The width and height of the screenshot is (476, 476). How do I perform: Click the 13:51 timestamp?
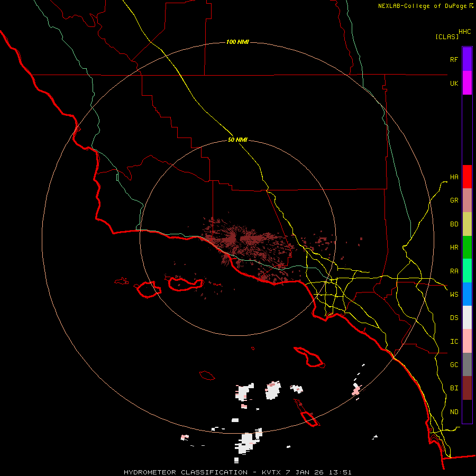(x=340, y=472)
